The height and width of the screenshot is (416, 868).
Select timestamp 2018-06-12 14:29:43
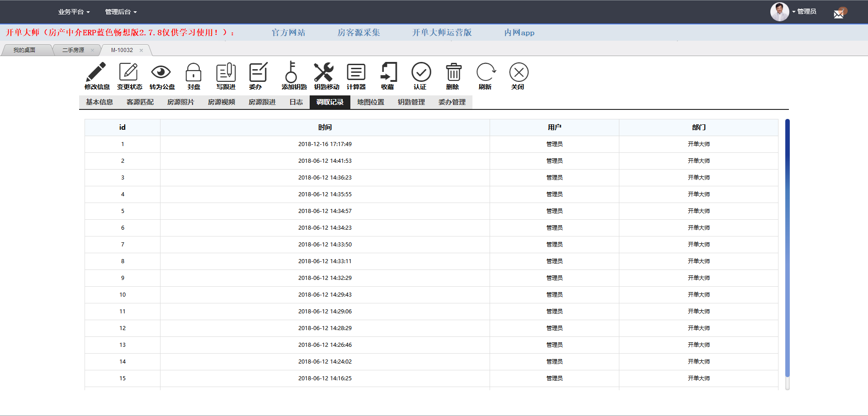click(325, 295)
